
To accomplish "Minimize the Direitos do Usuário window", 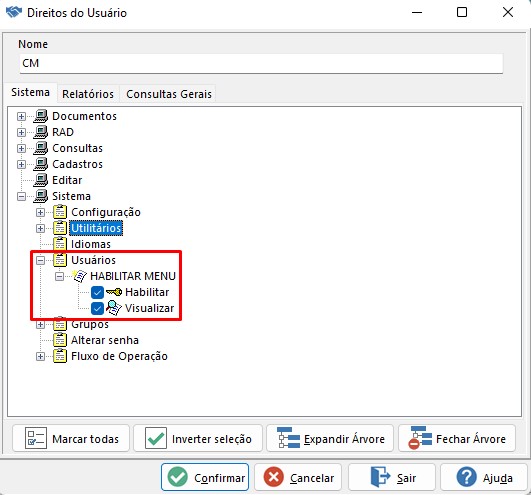I will click(x=417, y=12).
